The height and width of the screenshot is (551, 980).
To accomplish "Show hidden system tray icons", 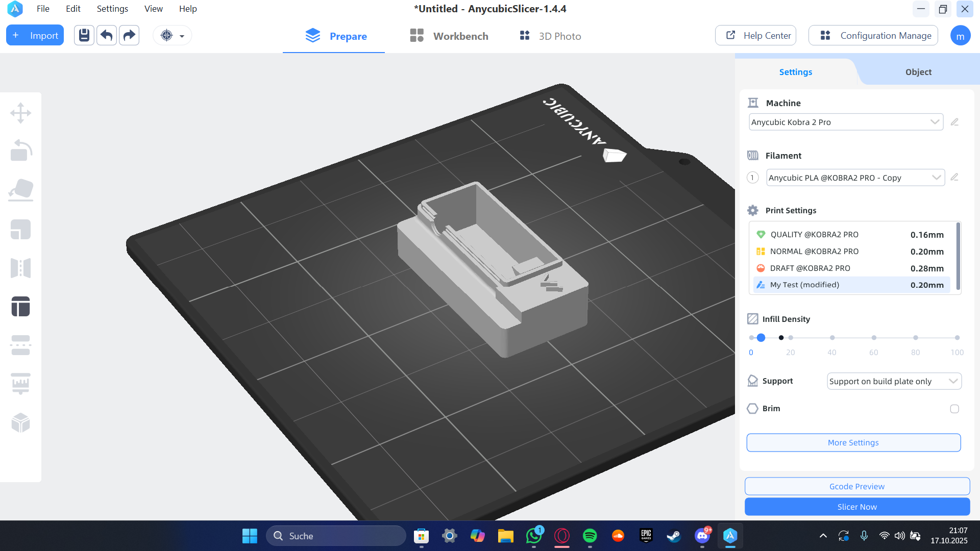I will [823, 536].
